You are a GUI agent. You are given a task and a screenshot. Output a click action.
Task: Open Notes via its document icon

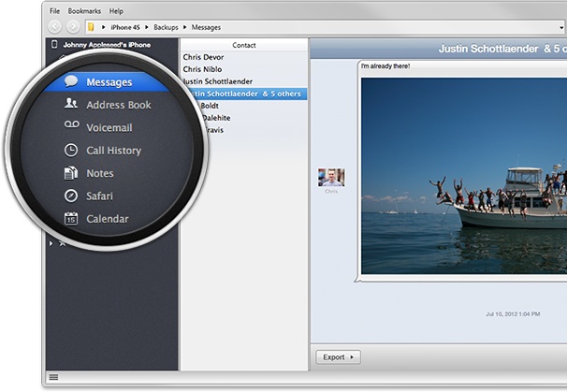point(71,173)
